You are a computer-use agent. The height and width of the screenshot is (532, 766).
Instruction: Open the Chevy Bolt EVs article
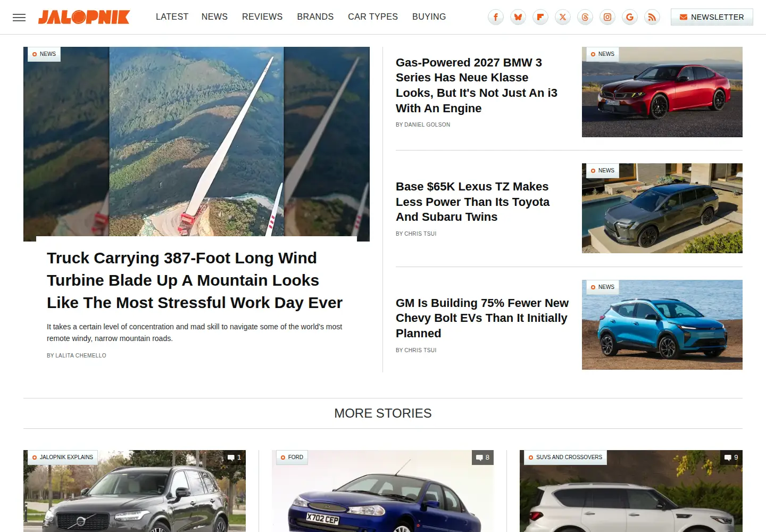482,318
